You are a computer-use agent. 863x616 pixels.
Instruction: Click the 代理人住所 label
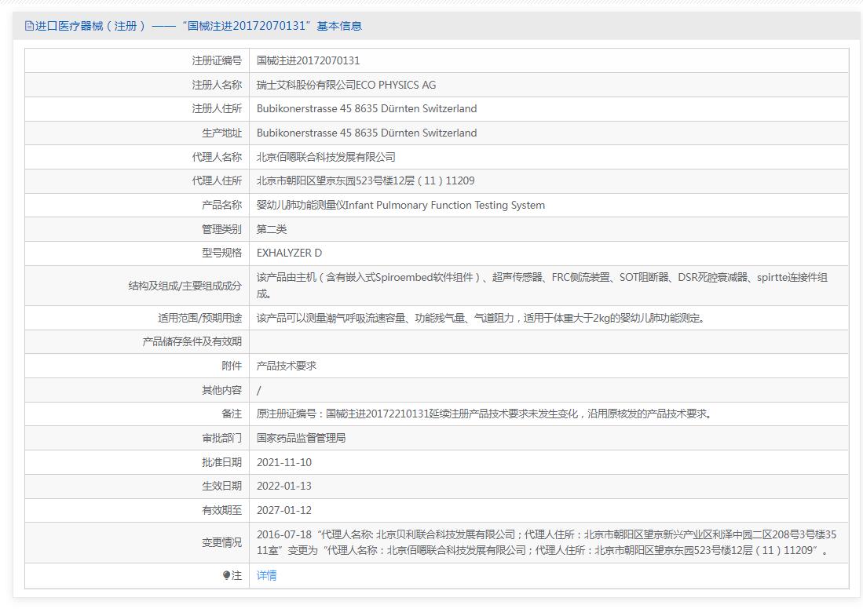(x=217, y=181)
